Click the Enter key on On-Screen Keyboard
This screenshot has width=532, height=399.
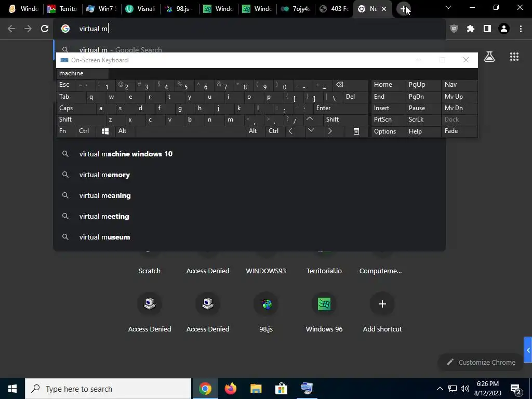[341, 108]
